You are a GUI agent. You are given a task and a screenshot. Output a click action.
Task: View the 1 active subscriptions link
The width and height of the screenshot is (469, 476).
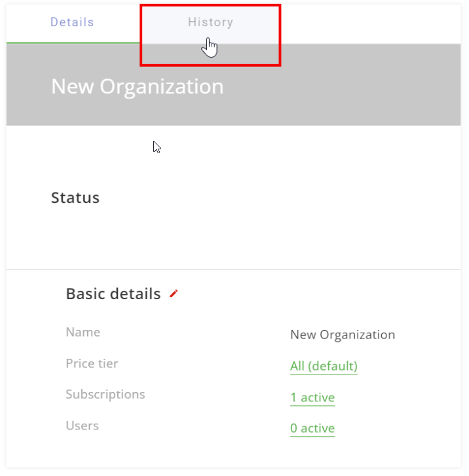(x=312, y=397)
